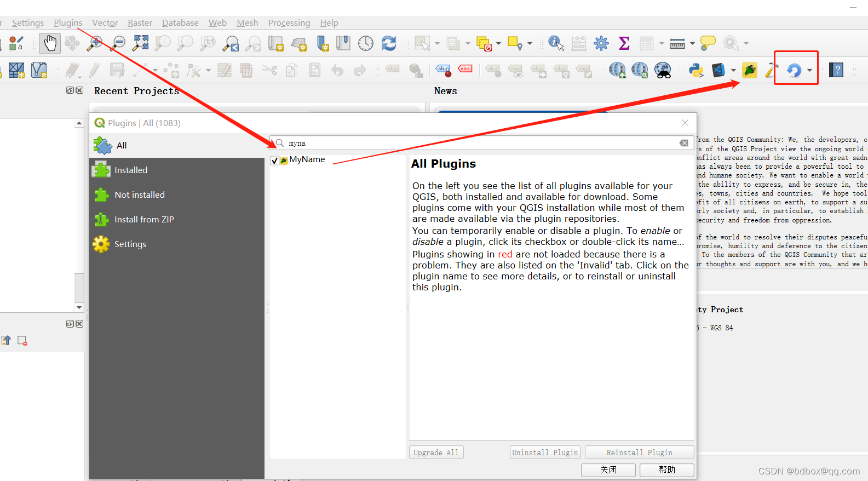The image size is (868, 481).
Task: Click the 关闭 close button
Action: [x=608, y=470]
